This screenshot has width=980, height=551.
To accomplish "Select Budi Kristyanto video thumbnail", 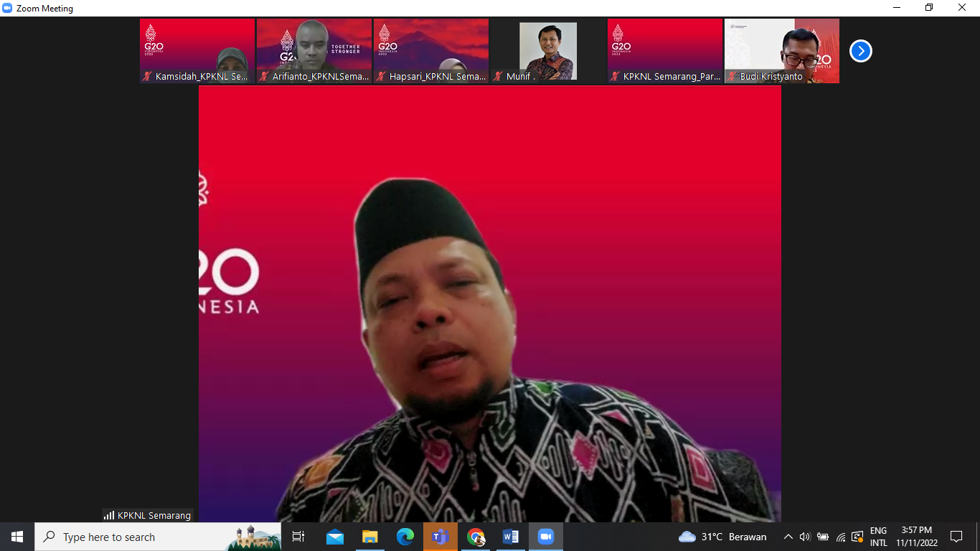I will 782,51.
